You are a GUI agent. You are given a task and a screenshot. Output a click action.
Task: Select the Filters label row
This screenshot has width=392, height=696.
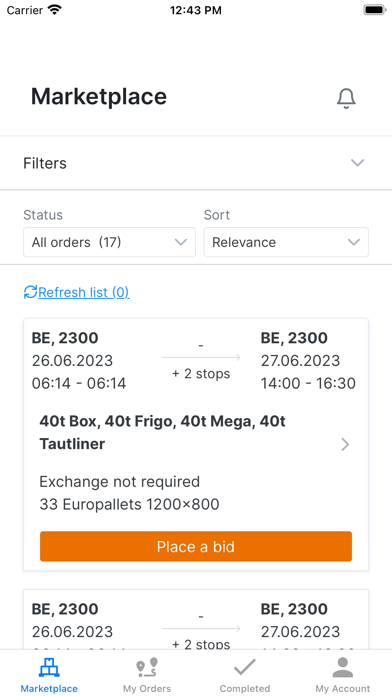(x=196, y=163)
